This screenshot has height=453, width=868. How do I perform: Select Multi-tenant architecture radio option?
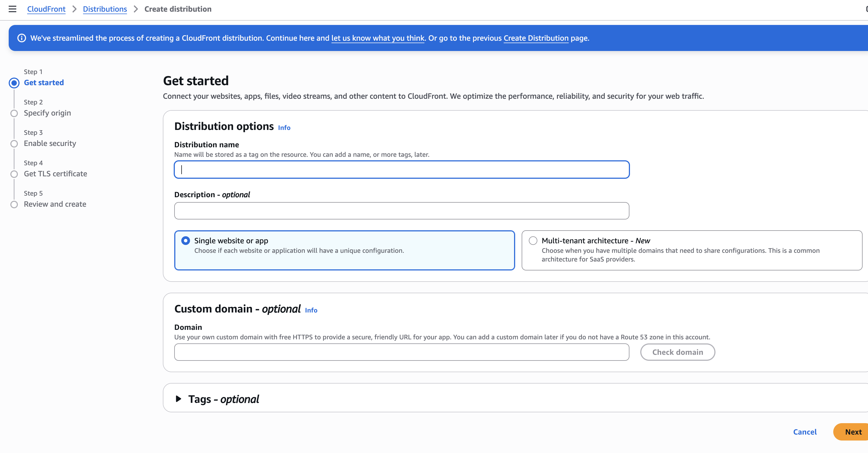(x=533, y=241)
